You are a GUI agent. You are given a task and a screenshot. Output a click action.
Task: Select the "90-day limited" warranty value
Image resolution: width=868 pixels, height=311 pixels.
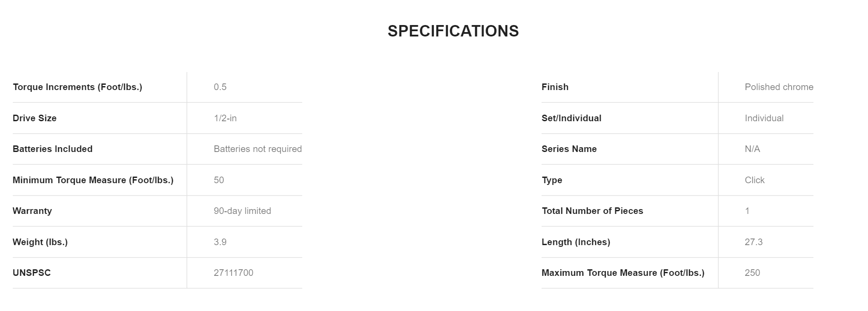click(242, 211)
